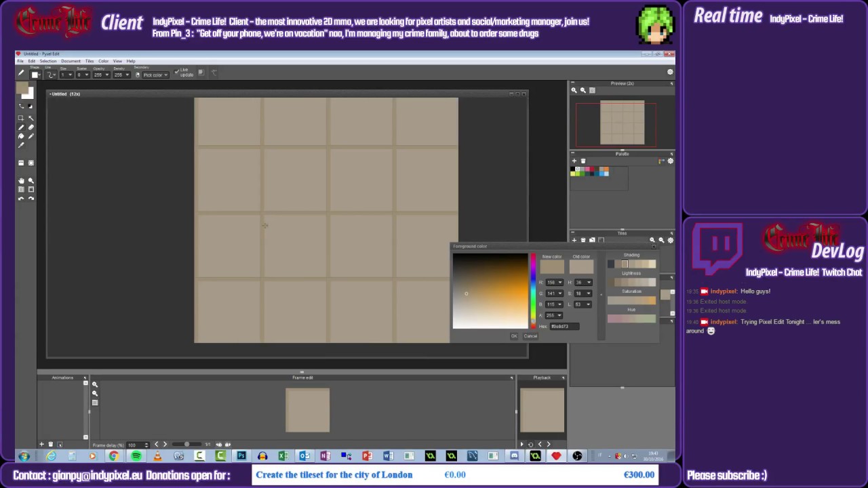Open the File menu
868x488 pixels.
click(20, 61)
